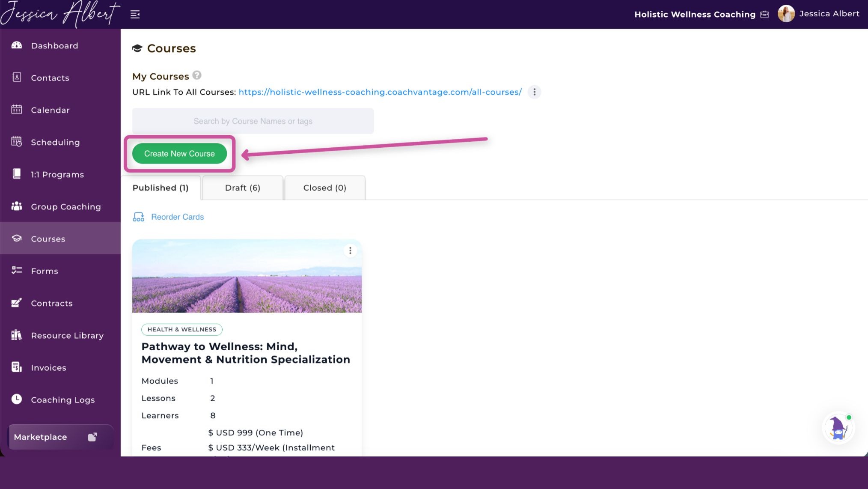Screen dimensions: 868x489
Task: Click the Create New Course button
Action: coord(179,154)
